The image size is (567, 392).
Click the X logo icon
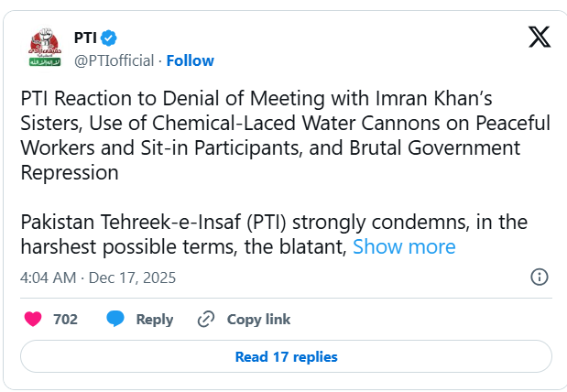click(x=540, y=38)
